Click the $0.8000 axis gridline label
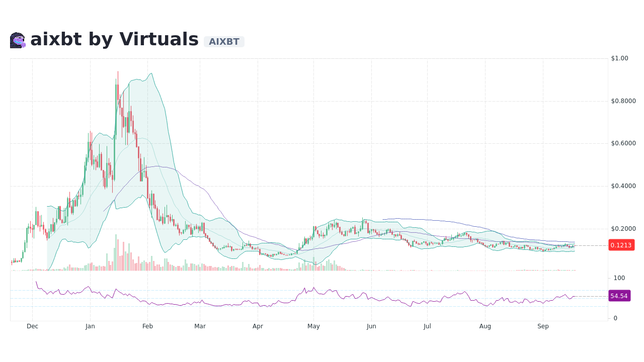The image size is (644, 362). coord(622,101)
